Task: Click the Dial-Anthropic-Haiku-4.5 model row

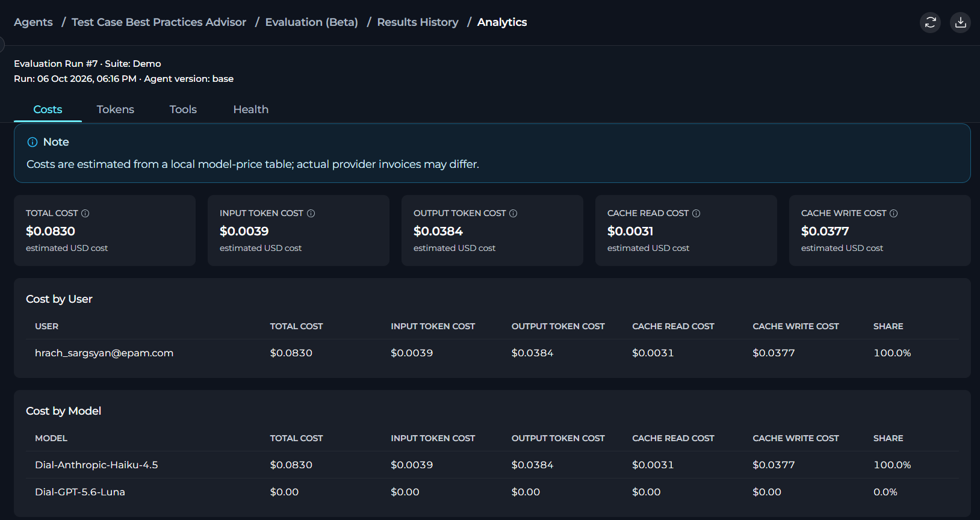Action: point(492,465)
